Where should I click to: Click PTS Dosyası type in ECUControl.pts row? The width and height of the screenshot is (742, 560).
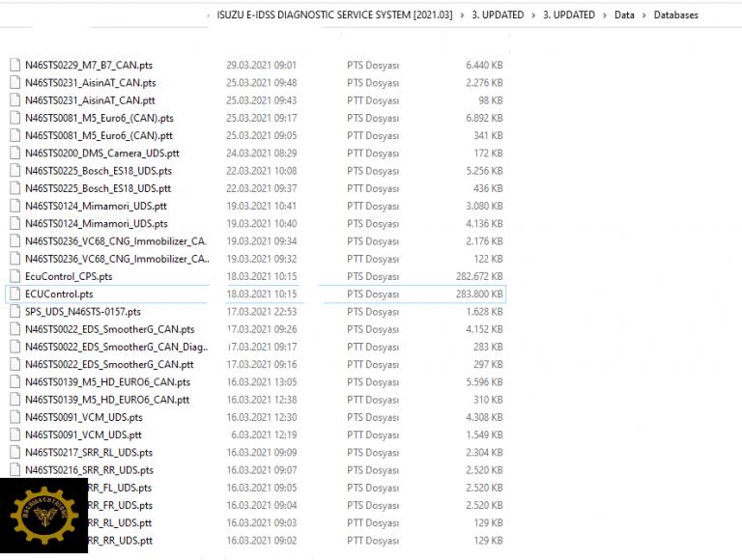[x=373, y=294]
